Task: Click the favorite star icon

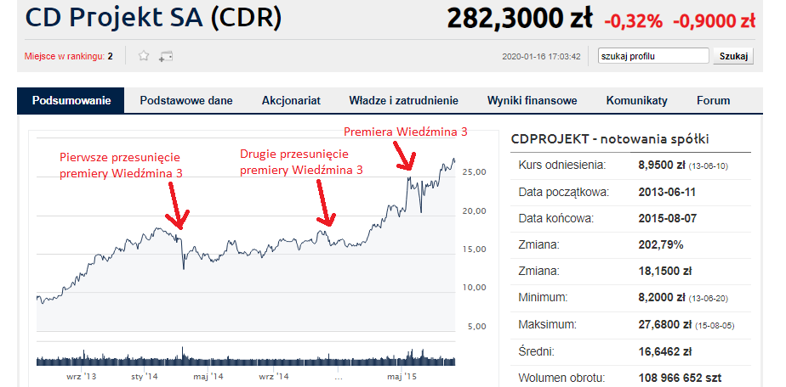Action: 144,56
